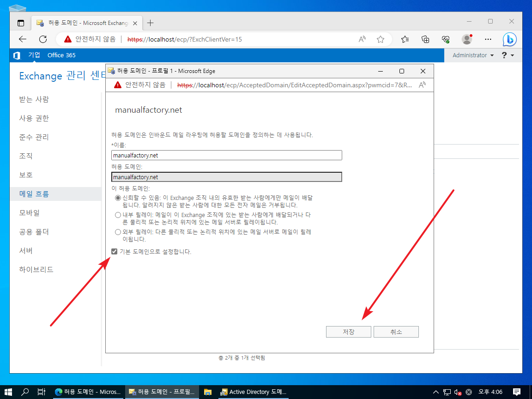Open a new browser tab
Screen dimensions: 532x399
pyautogui.click(x=150, y=23)
